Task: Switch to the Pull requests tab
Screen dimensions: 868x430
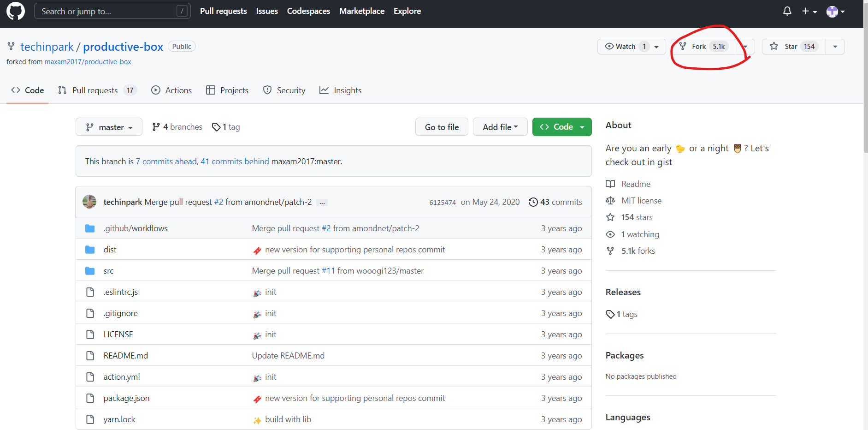Action: click(x=97, y=90)
